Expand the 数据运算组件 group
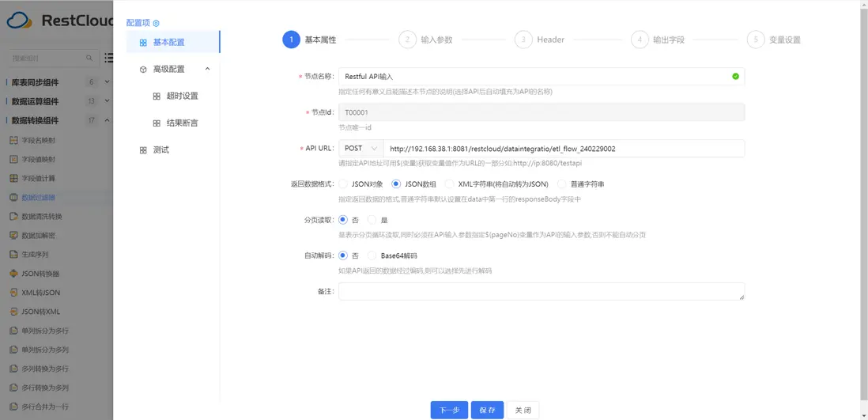 pos(108,100)
